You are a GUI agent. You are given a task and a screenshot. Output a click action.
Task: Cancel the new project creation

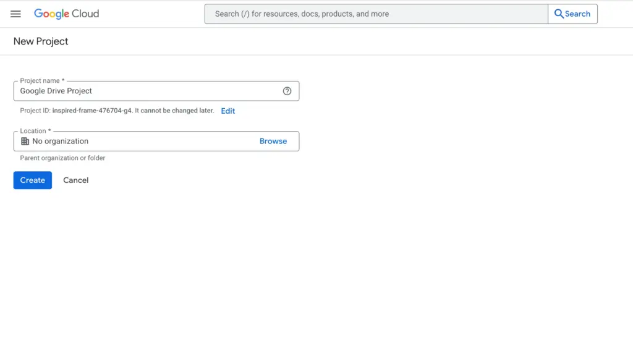pos(75,180)
